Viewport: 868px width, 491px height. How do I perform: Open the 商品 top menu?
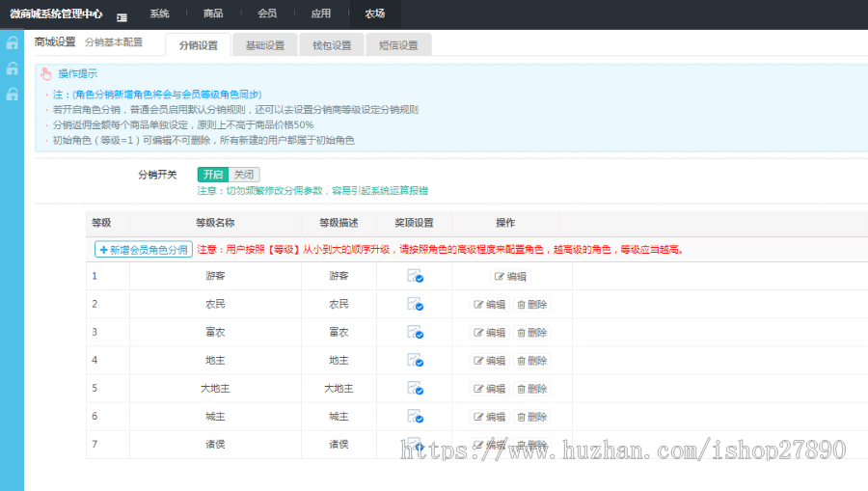tap(213, 14)
